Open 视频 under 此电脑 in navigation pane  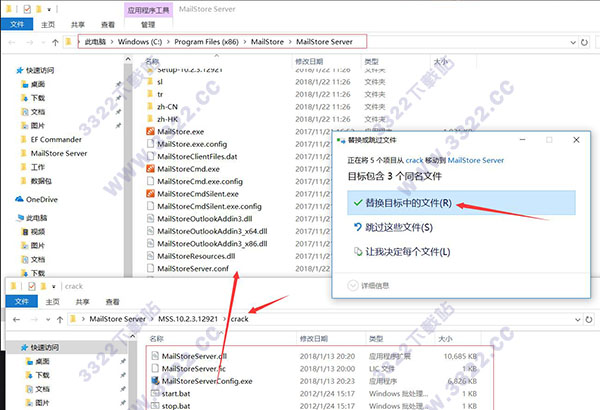[38, 232]
